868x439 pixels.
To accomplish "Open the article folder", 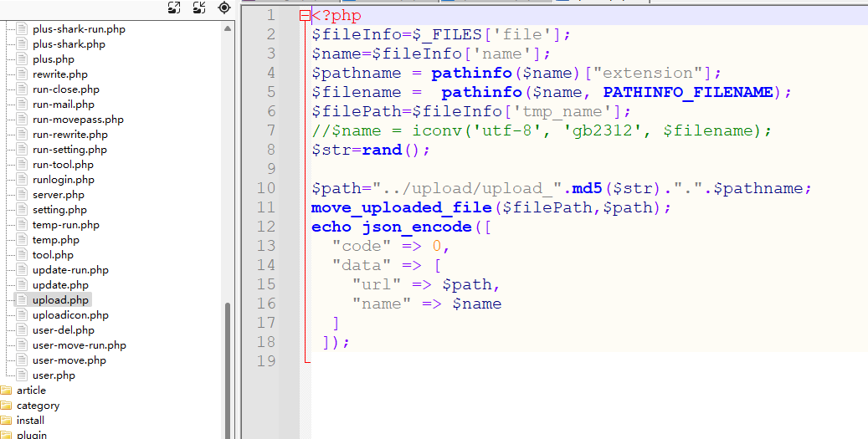I will tap(31, 391).
